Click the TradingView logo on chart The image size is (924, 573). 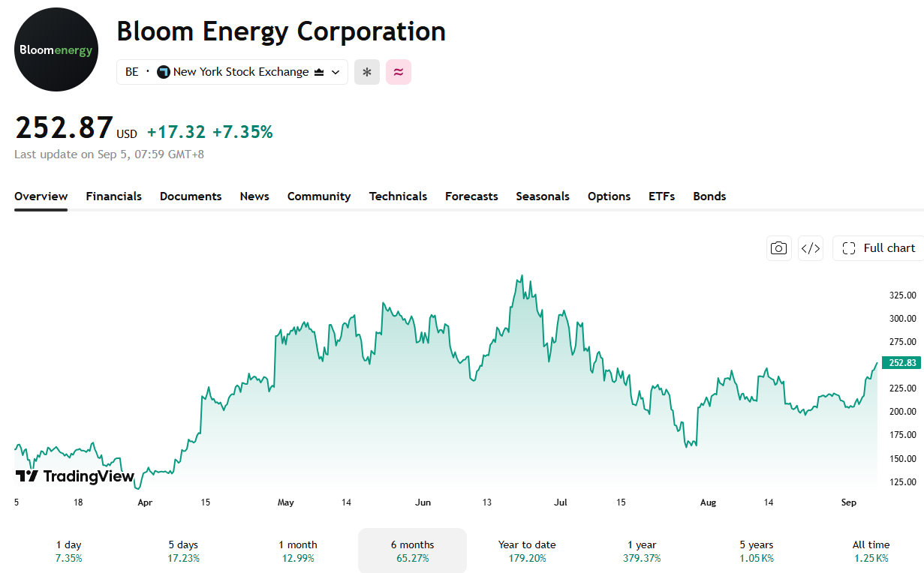[74, 476]
